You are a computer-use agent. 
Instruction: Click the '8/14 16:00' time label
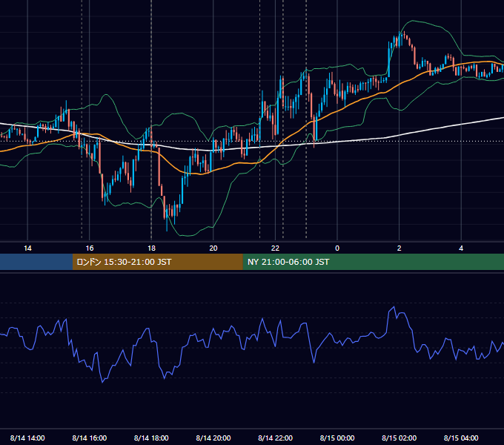click(90, 438)
